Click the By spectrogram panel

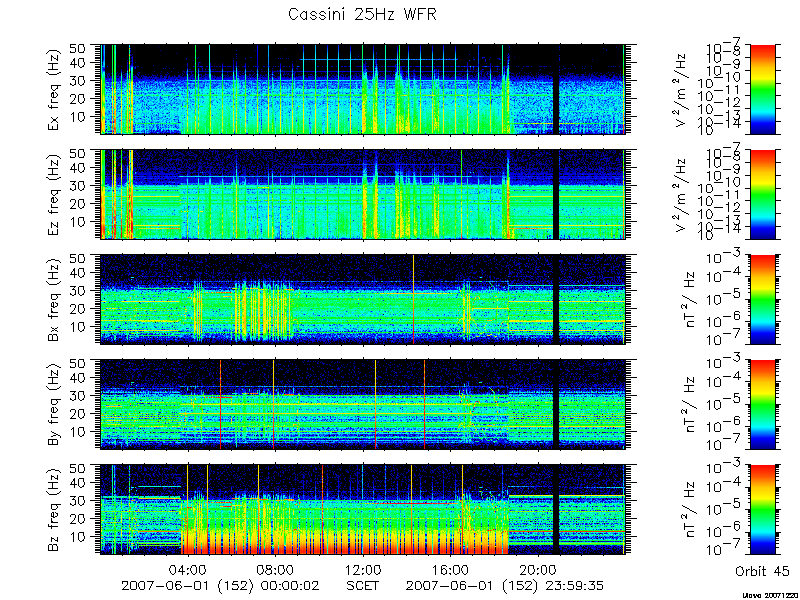click(363, 405)
